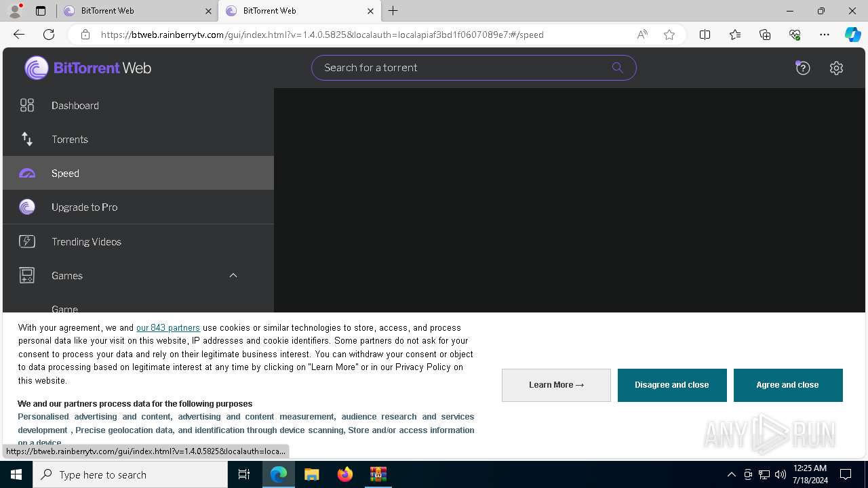Screen dimensions: 868x488
Task: Click the Torrents arrows icon
Action: click(27, 139)
